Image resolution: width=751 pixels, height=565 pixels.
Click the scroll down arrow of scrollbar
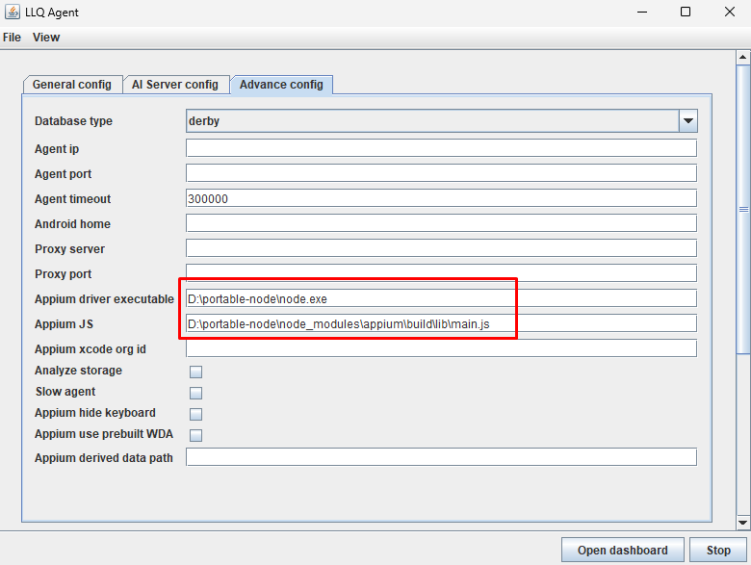(x=743, y=522)
